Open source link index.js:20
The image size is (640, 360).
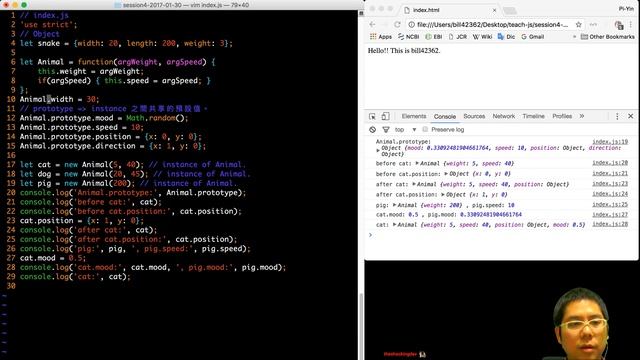point(610,163)
